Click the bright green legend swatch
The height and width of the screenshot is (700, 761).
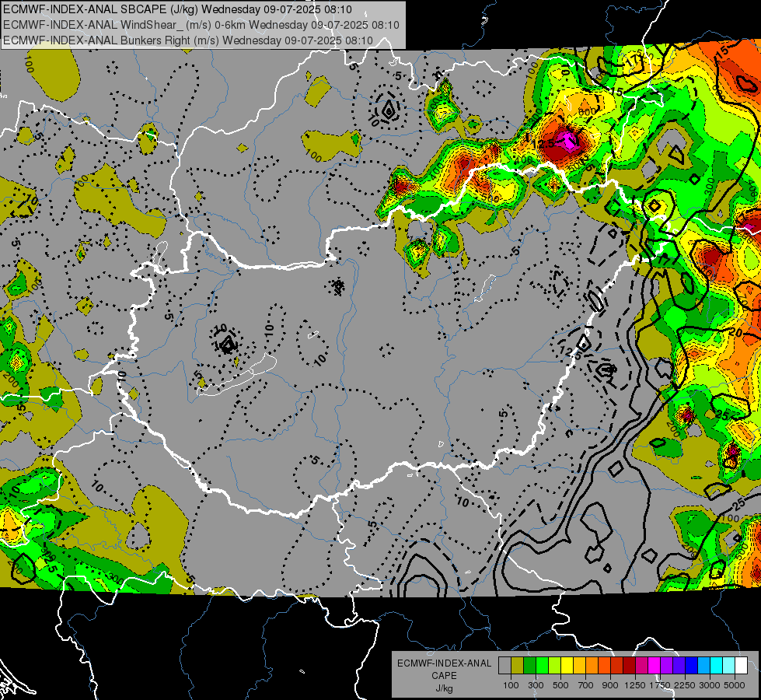pyautogui.click(x=542, y=666)
